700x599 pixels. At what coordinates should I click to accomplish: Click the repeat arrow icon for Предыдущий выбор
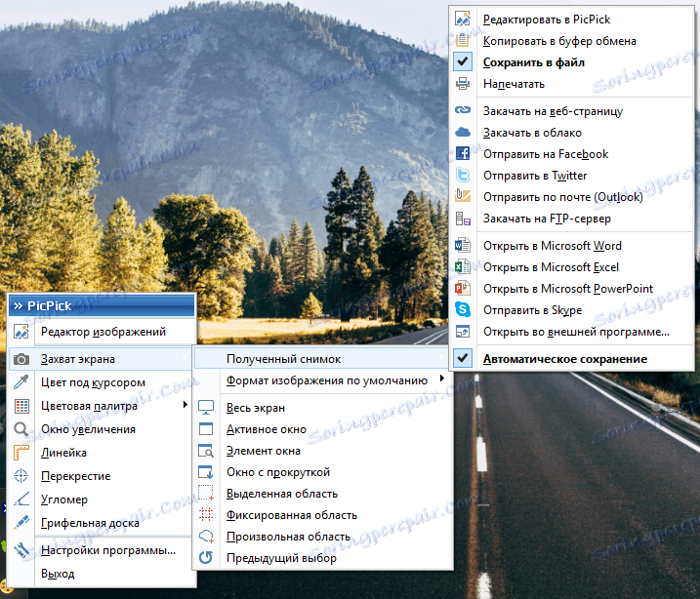point(206,557)
